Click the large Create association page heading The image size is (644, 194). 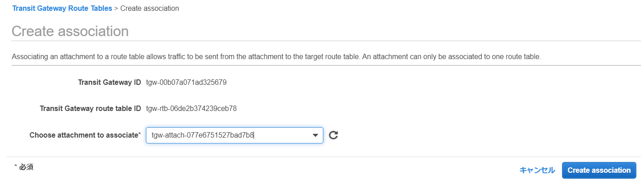(70, 31)
